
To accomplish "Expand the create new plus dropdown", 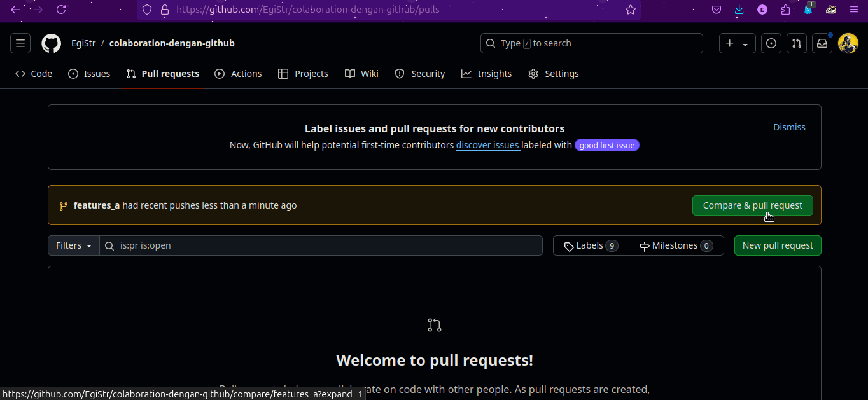I will tap(738, 43).
